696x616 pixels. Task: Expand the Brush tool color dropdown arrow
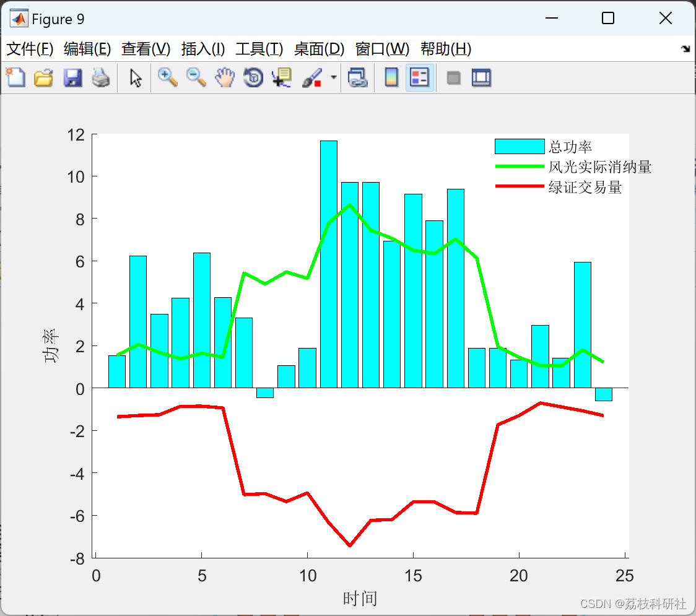click(x=334, y=77)
